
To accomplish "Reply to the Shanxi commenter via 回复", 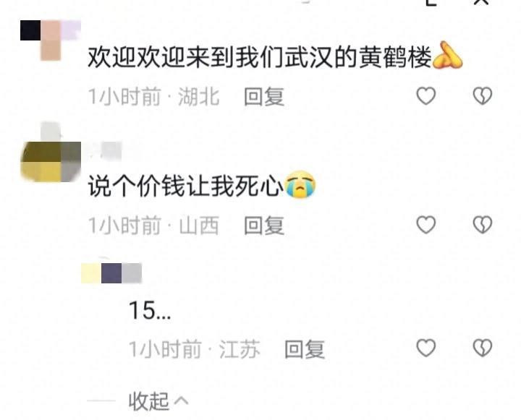I will point(264,226).
